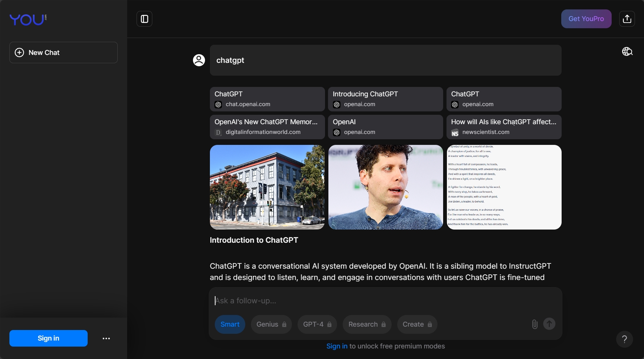Click the attach file paperclip icon
Image resolution: width=644 pixels, height=359 pixels.
535,324
